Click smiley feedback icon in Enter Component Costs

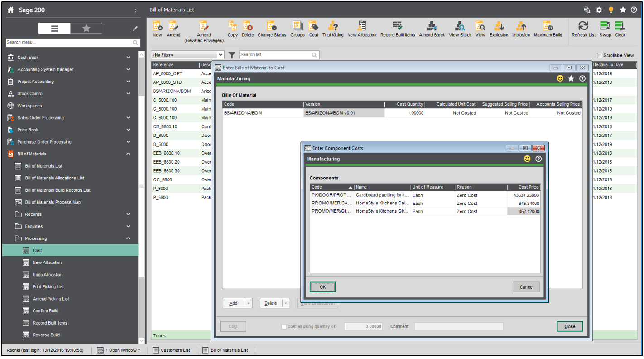click(x=527, y=159)
